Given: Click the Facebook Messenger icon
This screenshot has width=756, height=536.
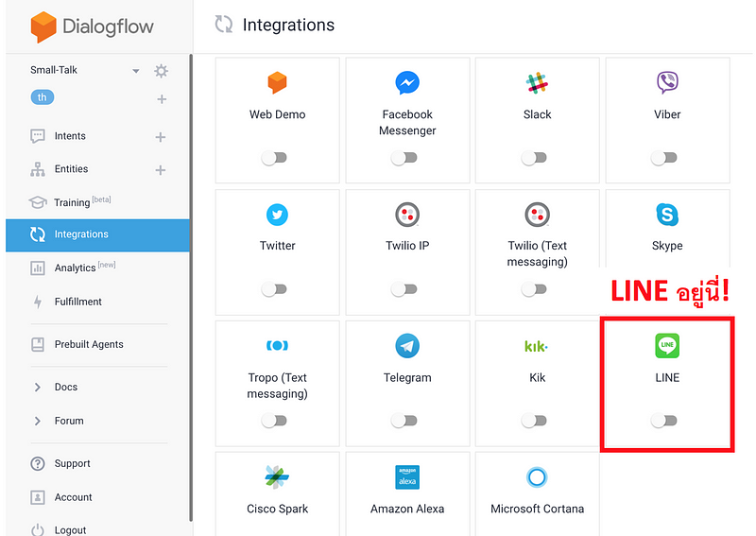Looking at the screenshot, I should (x=407, y=83).
